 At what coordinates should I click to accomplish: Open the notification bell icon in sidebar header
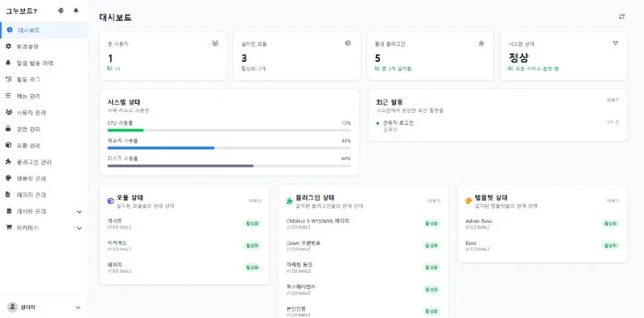click(76, 10)
